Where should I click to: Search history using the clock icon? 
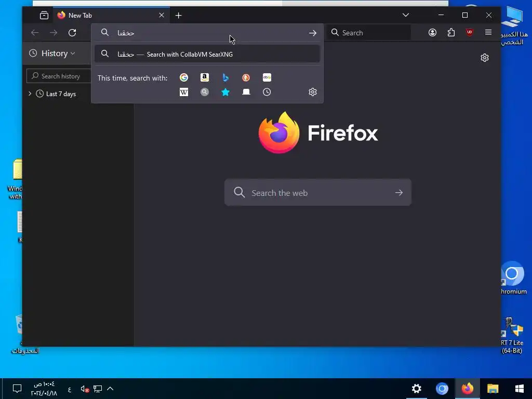tap(267, 92)
